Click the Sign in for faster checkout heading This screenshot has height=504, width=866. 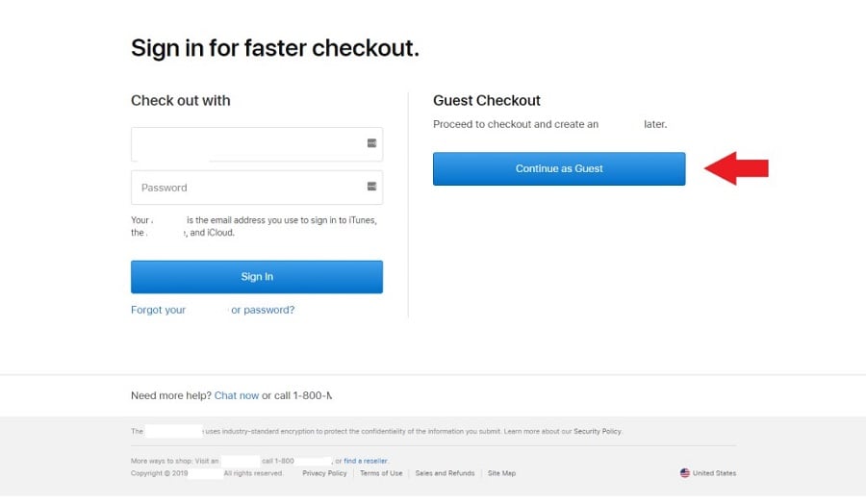pos(275,48)
